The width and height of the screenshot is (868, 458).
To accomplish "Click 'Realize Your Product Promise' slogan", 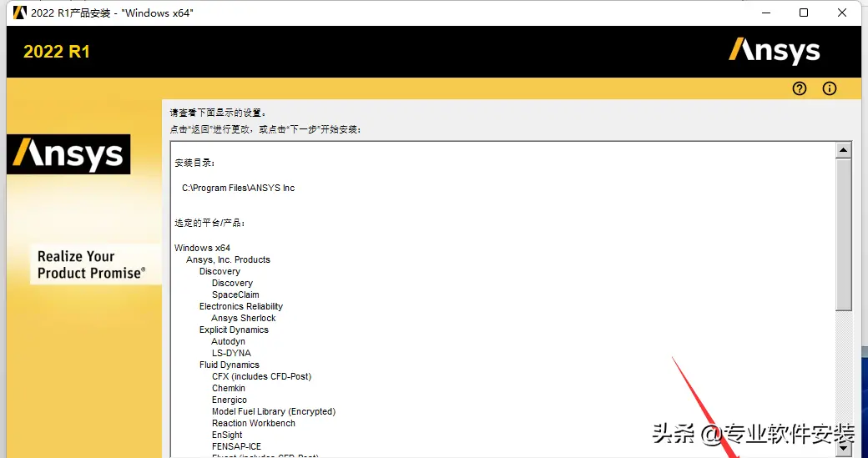I will tap(91, 264).
